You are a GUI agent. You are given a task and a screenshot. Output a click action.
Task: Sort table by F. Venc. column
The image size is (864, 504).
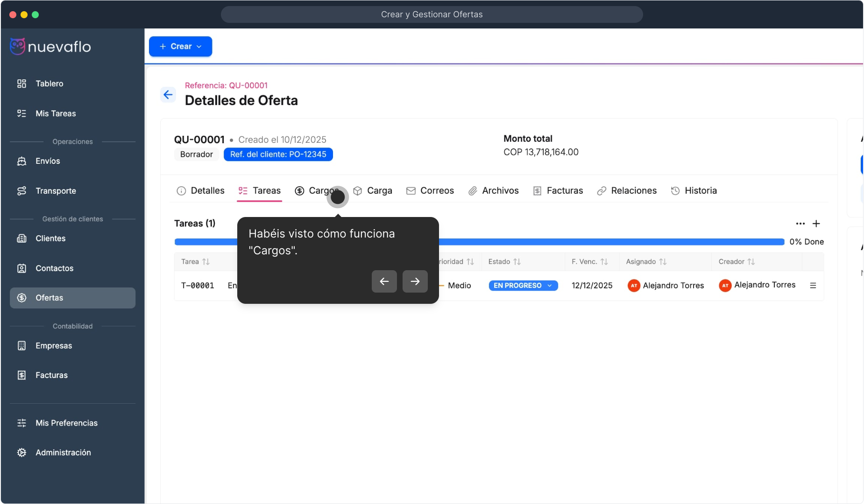[604, 262]
